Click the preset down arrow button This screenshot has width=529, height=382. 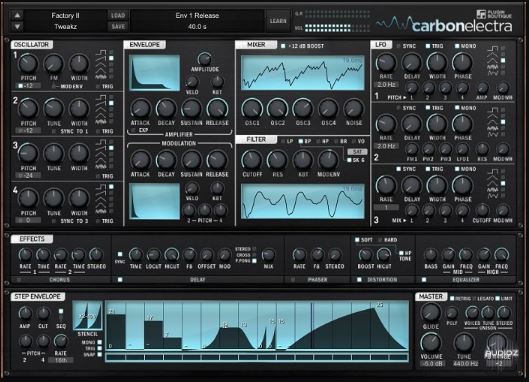pos(17,26)
